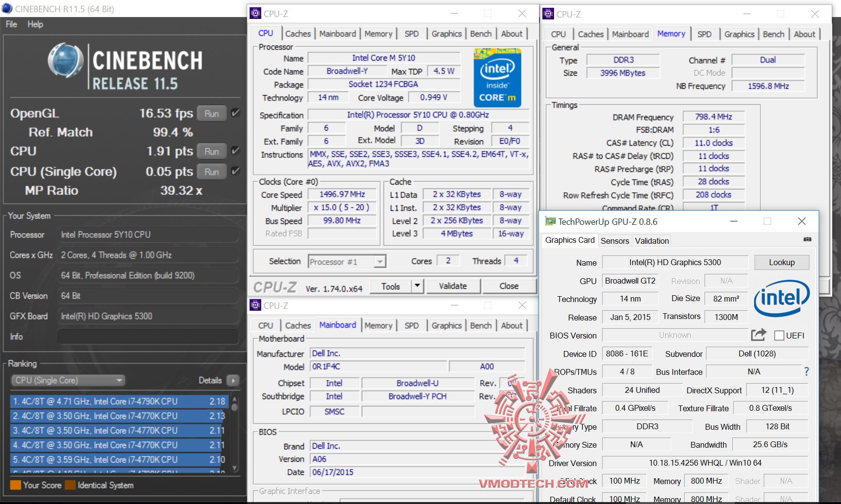Click the Cinebench app icon in its title bar
841x504 pixels.
[7, 9]
